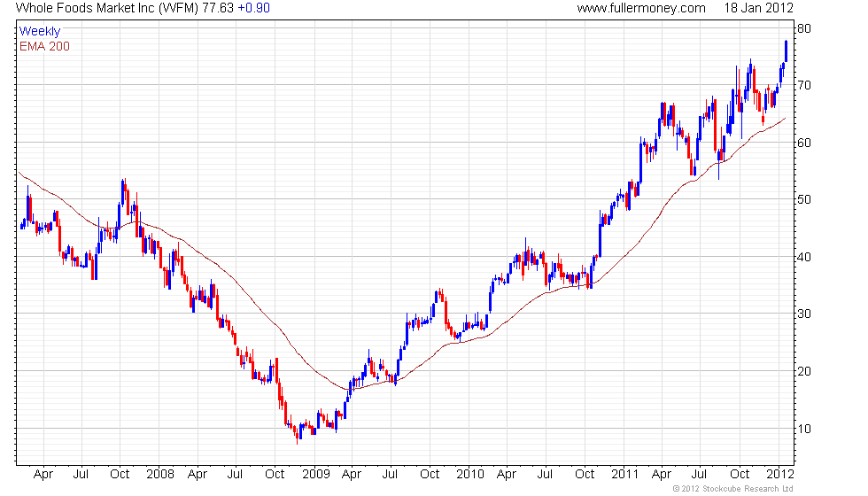
Task: Click the 30 price axis label
Action: pyautogui.click(x=804, y=314)
